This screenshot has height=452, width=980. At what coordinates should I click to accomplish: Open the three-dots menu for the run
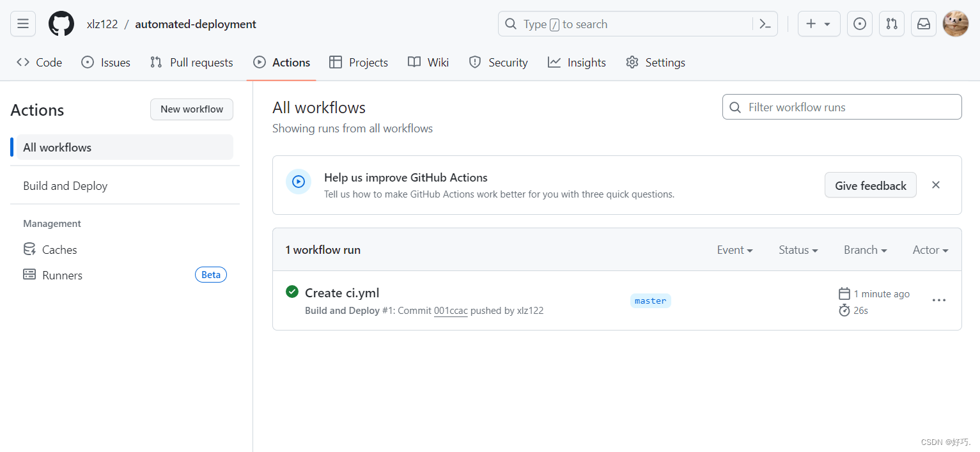pos(939,300)
